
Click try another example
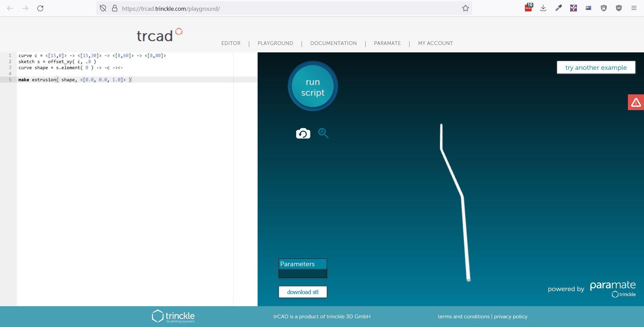click(596, 67)
